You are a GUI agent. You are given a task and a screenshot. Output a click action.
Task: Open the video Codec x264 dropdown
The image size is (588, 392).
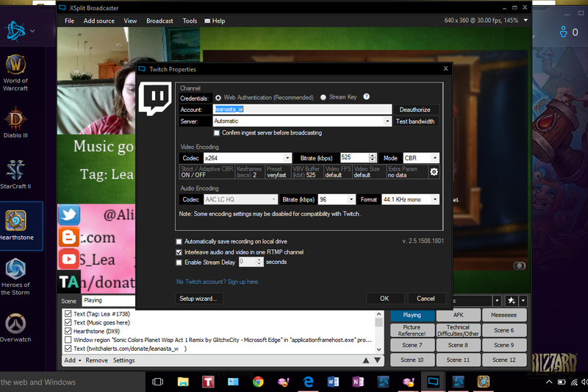tap(287, 158)
